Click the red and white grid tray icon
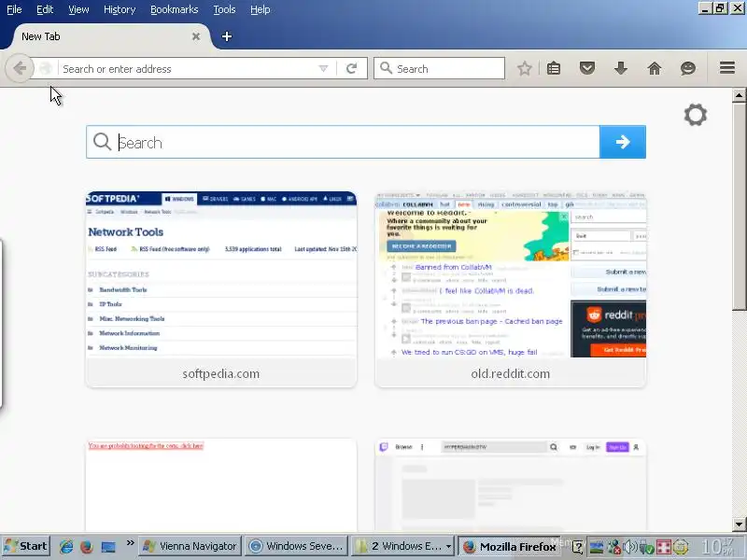This screenshot has width=747, height=560. click(x=664, y=547)
